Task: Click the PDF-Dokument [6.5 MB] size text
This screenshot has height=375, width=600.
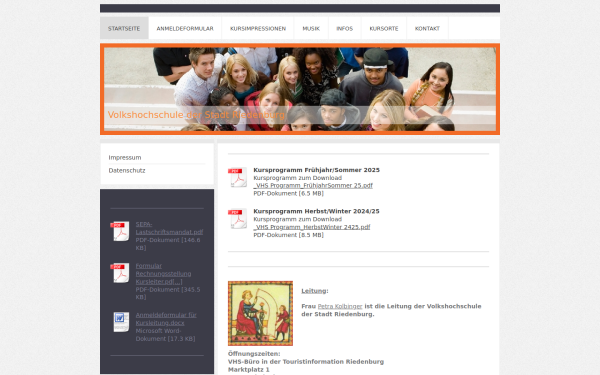Action: (289, 194)
